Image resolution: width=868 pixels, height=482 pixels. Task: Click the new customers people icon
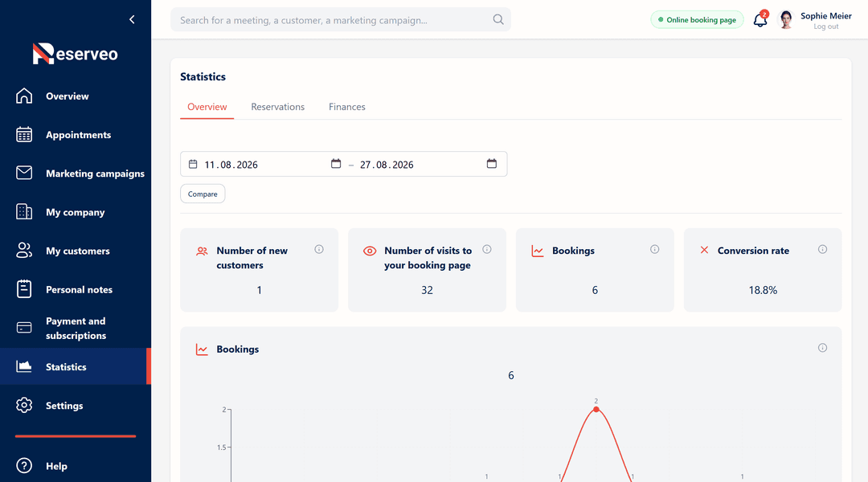click(x=202, y=251)
